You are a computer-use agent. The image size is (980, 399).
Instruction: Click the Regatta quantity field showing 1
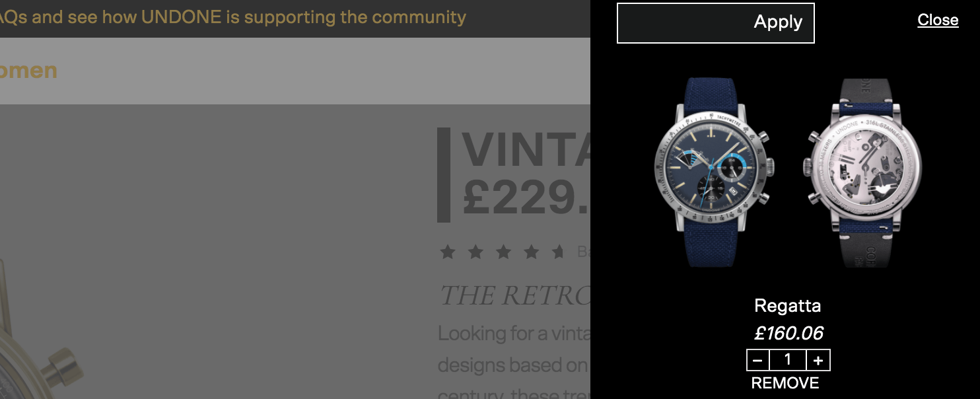coord(788,361)
